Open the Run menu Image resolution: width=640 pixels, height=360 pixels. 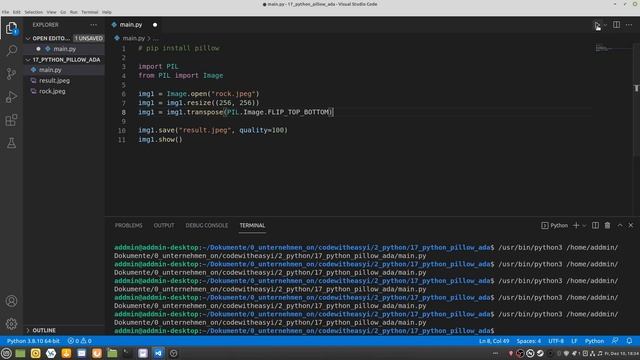coord(73,12)
